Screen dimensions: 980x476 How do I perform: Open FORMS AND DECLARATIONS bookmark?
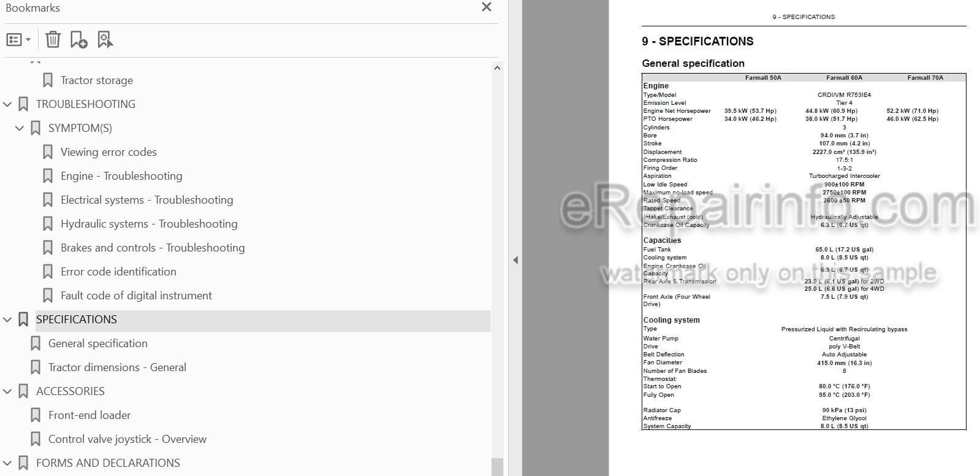point(108,463)
